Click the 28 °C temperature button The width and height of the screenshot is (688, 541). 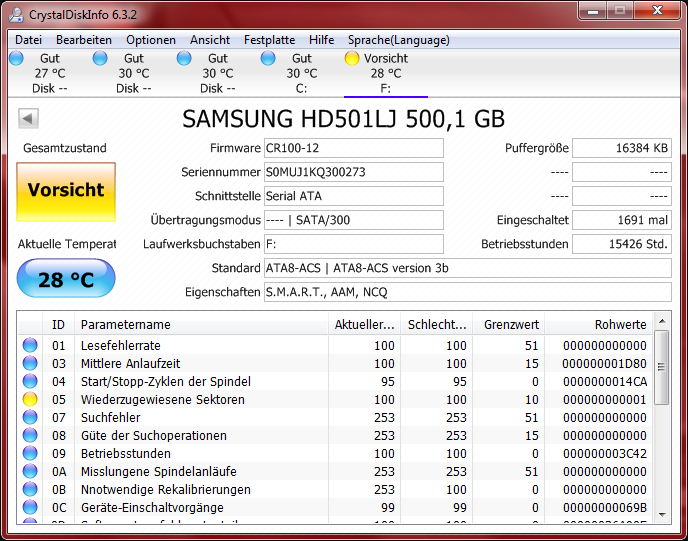(x=66, y=278)
